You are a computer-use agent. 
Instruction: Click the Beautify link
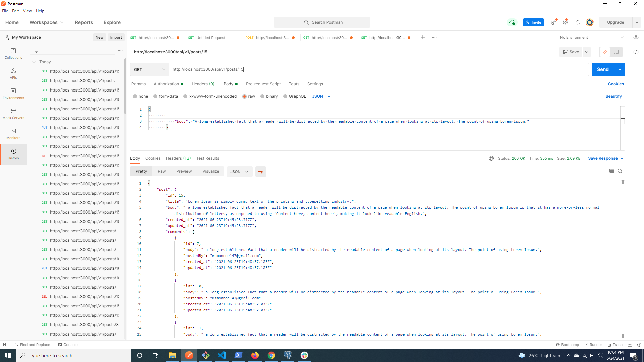click(x=613, y=96)
